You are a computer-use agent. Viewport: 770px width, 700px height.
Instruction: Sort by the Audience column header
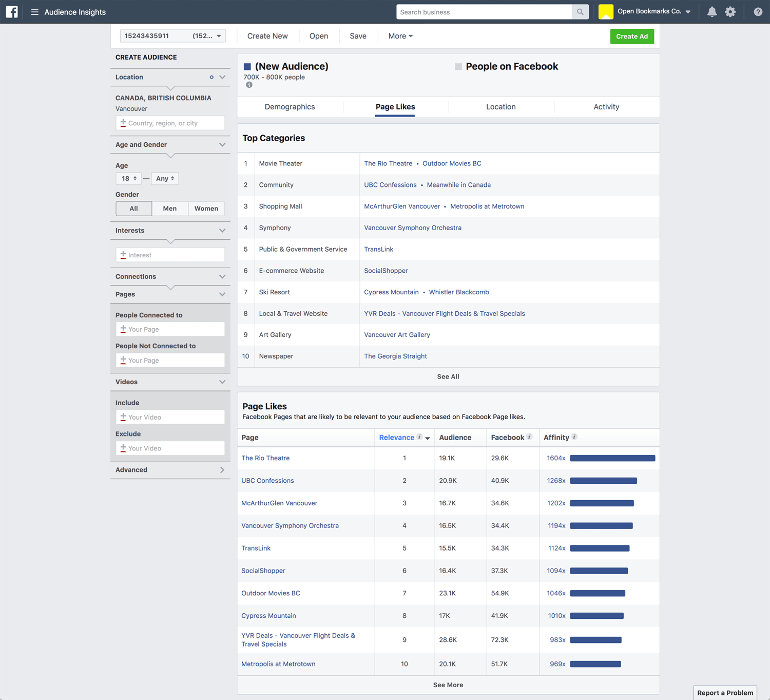(455, 438)
